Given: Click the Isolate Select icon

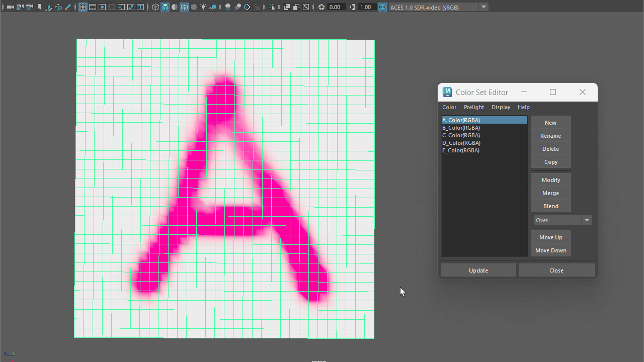Looking at the screenshot, I should click(272, 7).
